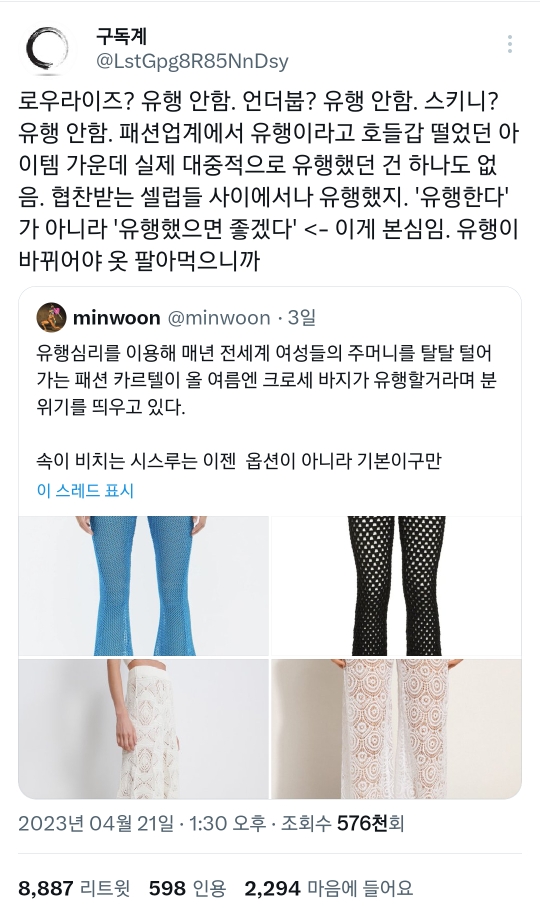This screenshot has height=914, width=540.
Task: Click the minwoon name in quoted tweet
Action: click(x=117, y=318)
